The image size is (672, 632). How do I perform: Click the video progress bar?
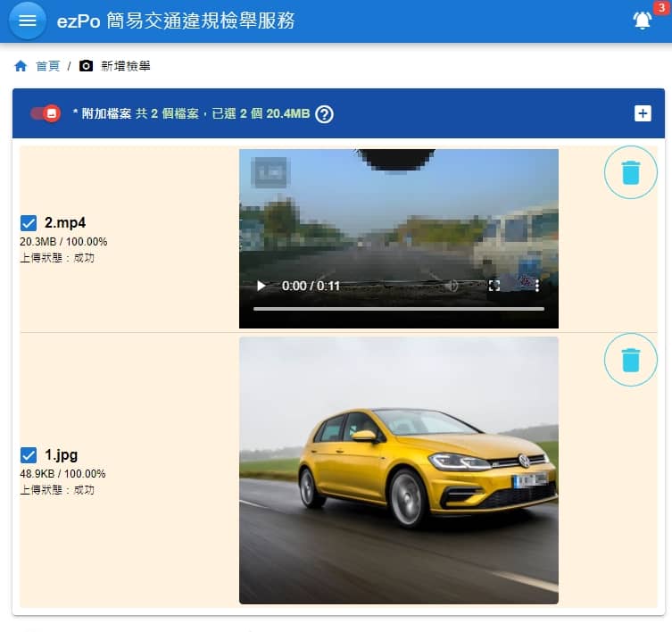(398, 309)
